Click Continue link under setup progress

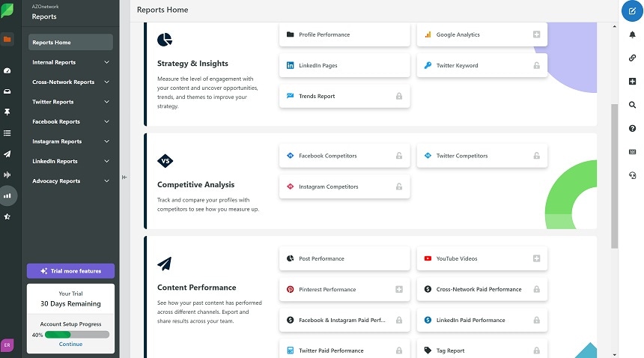[x=70, y=344]
